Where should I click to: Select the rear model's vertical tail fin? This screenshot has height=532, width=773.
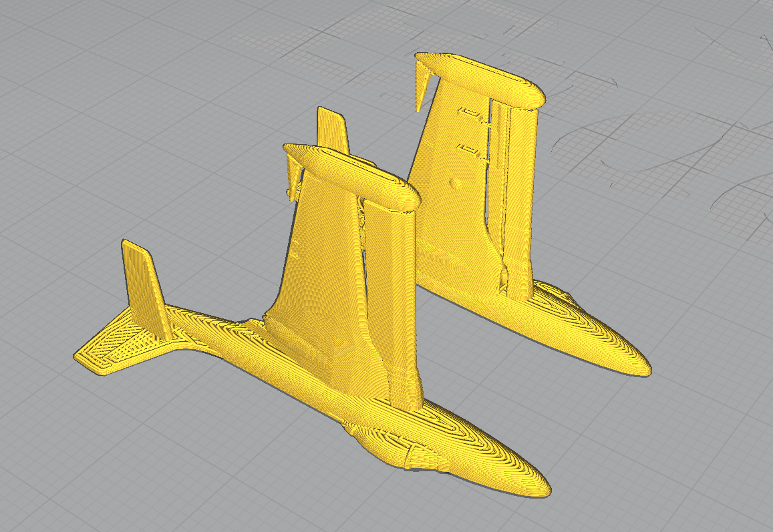pyautogui.click(x=333, y=129)
